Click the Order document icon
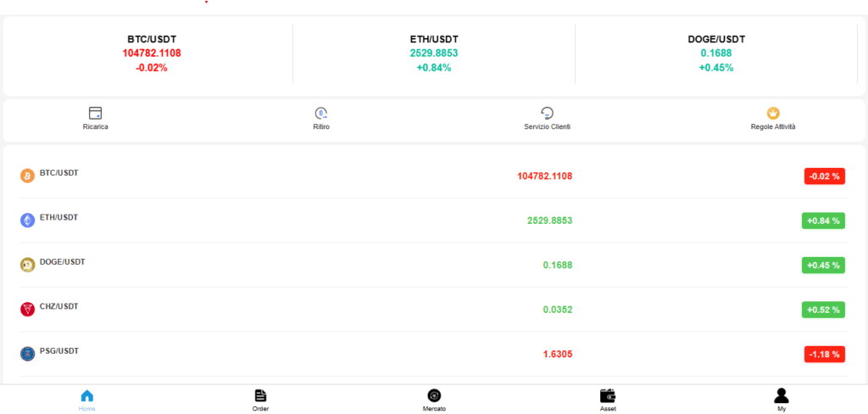The width and height of the screenshot is (868, 414). point(260,395)
